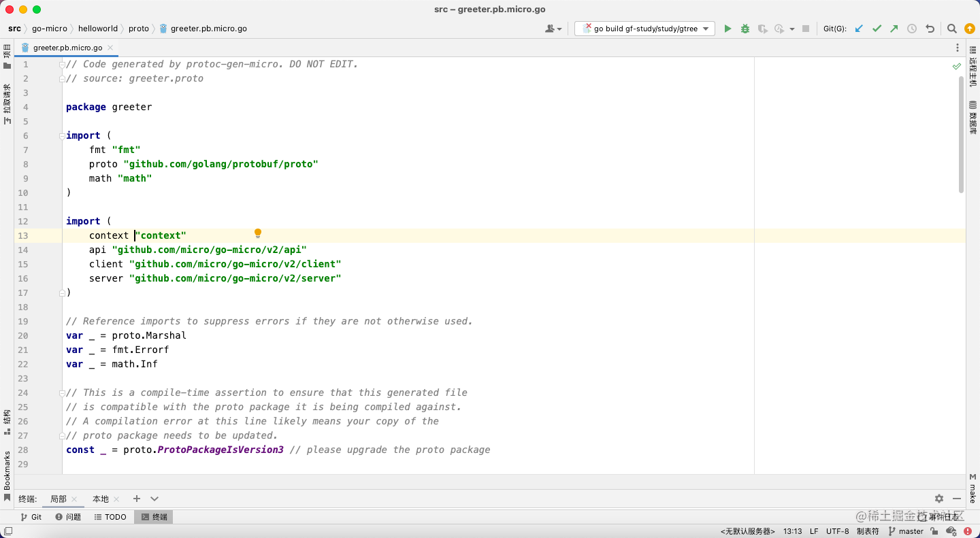Click the <无默认服务器> status widget

click(748, 531)
